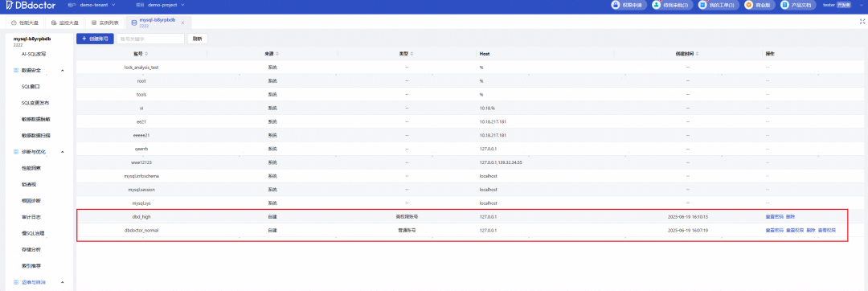Click the dbd_high account name
This screenshot has width=868, height=291.
click(x=141, y=217)
